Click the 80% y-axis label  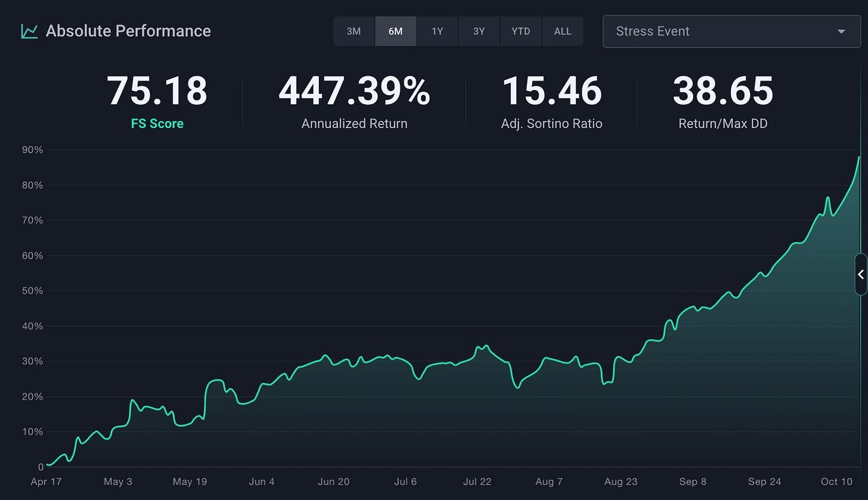[33, 185]
